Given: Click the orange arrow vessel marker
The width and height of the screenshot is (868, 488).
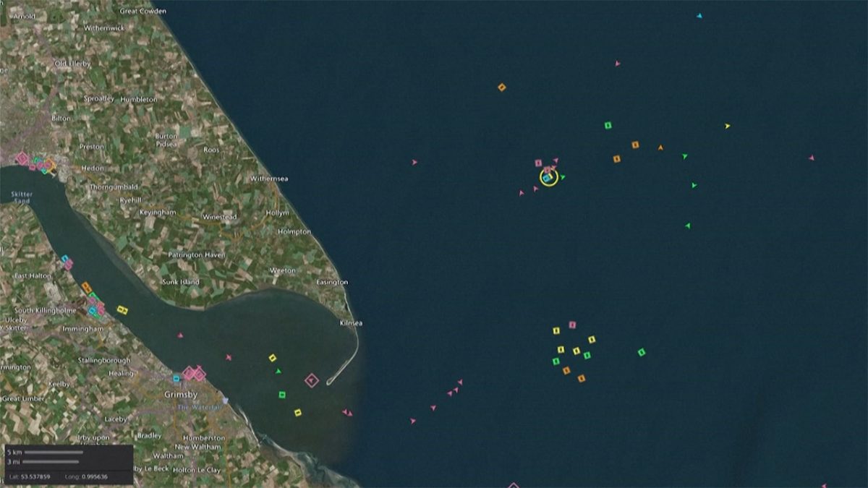Looking at the screenshot, I should [x=660, y=147].
